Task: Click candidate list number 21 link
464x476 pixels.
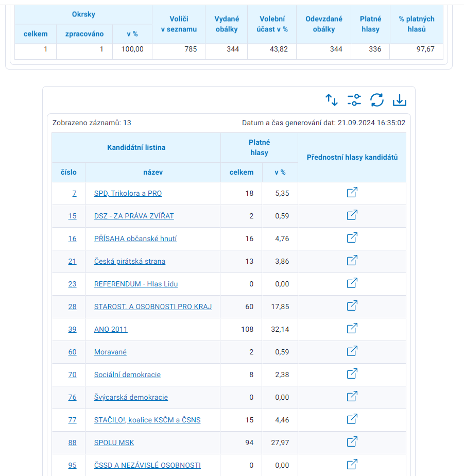Action: click(x=72, y=261)
